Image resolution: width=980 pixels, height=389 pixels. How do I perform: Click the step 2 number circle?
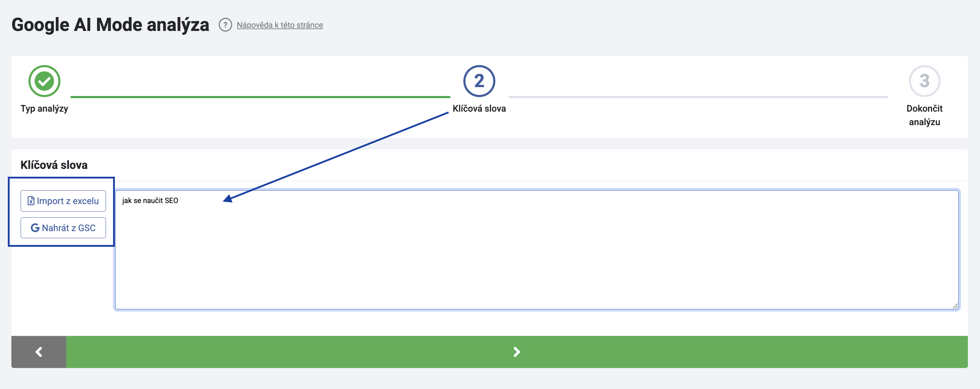click(479, 81)
